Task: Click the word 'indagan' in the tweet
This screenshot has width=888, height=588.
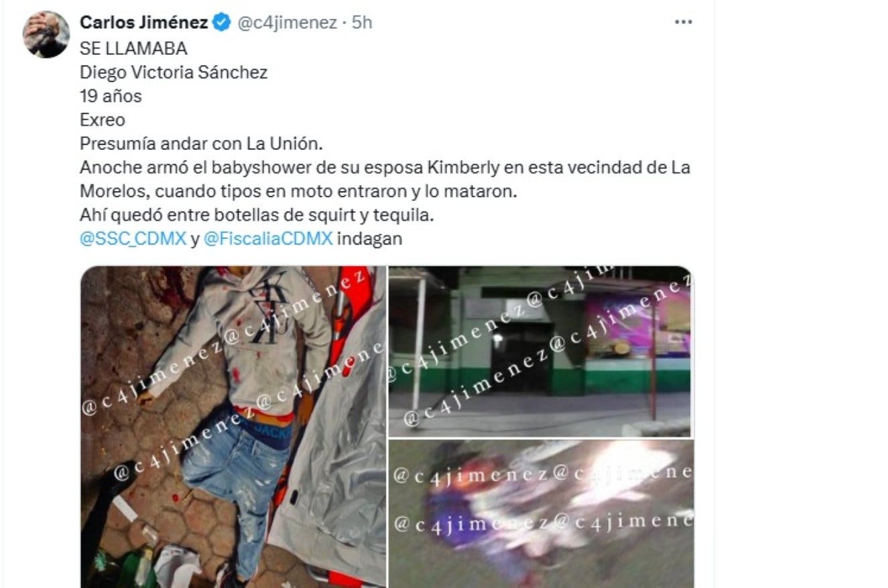Action: [x=369, y=238]
